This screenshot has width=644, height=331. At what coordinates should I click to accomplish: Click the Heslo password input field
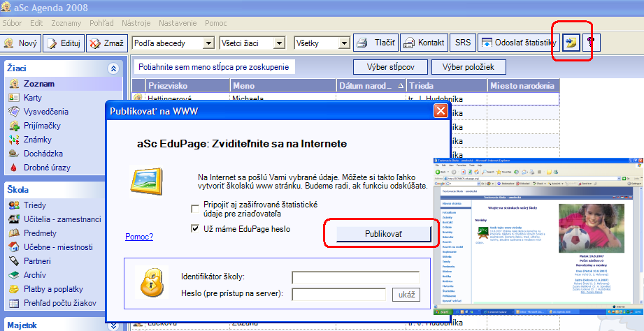(339, 295)
